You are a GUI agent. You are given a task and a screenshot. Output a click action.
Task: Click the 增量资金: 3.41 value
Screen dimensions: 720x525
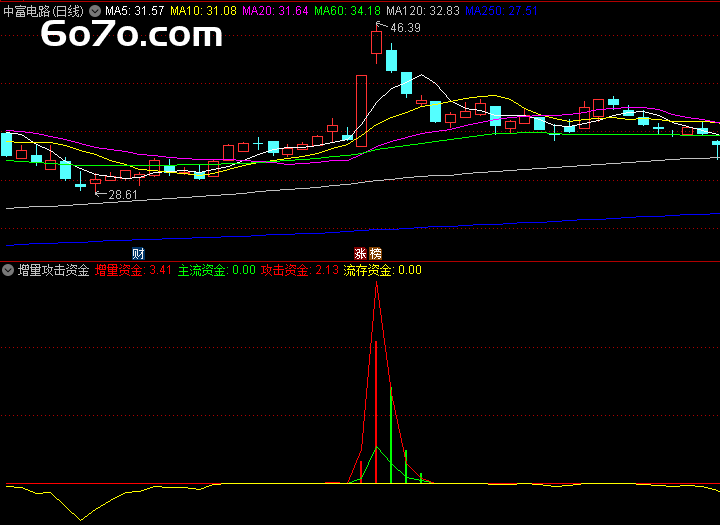click(133, 270)
